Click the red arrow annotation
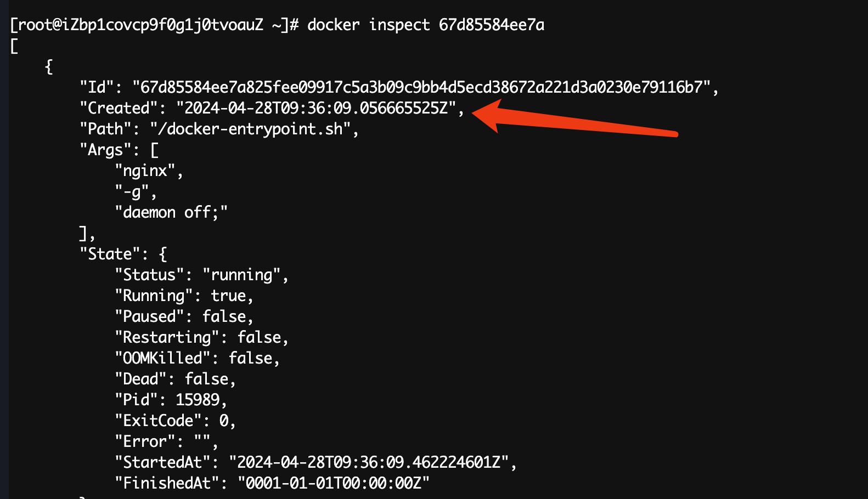 [574, 118]
